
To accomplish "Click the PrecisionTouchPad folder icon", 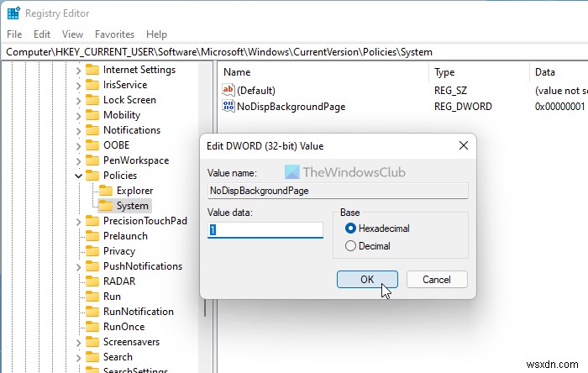I will [92, 221].
